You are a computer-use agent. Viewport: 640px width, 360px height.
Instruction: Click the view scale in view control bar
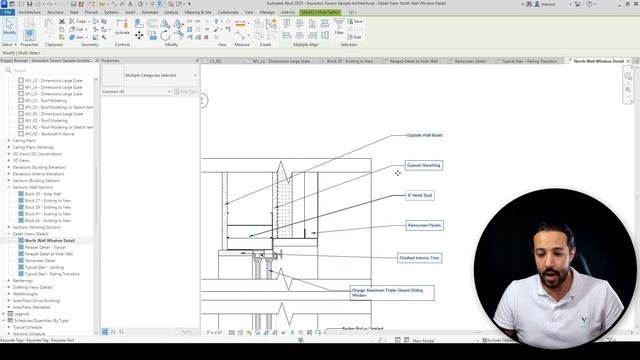(x=214, y=333)
